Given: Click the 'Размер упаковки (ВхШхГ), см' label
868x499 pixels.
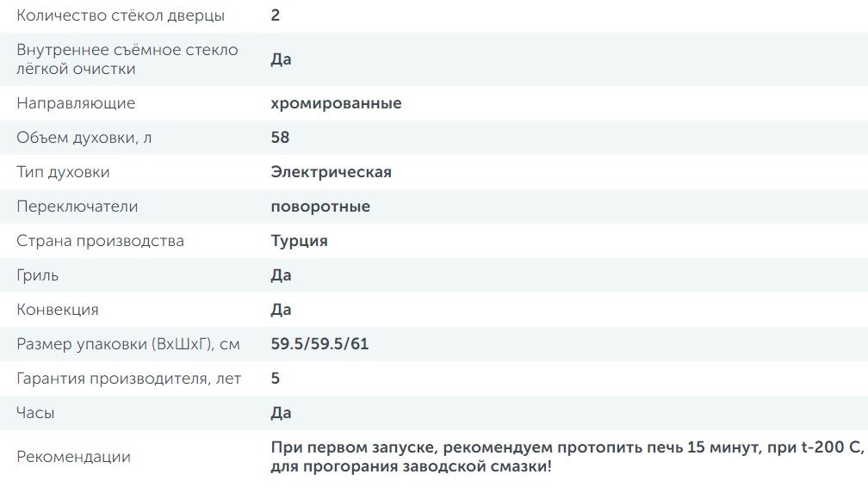Looking at the screenshot, I should point(128,344).
